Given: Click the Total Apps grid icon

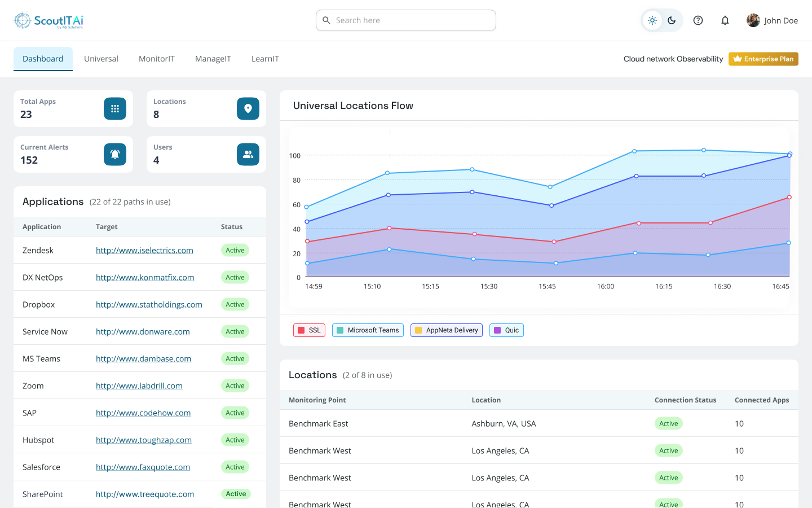Looking at the screenshot, I should click(x=115, y=108).
